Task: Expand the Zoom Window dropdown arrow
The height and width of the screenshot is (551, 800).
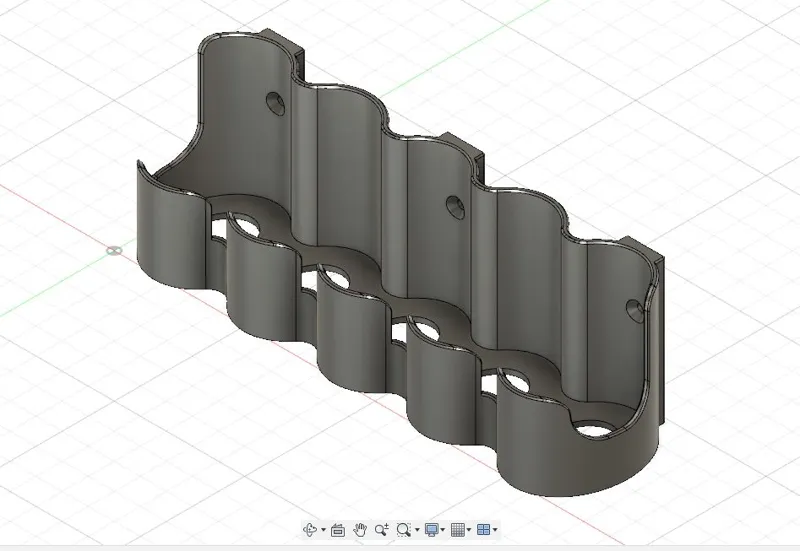Action: pyautogui.click(x=417, y=530)
